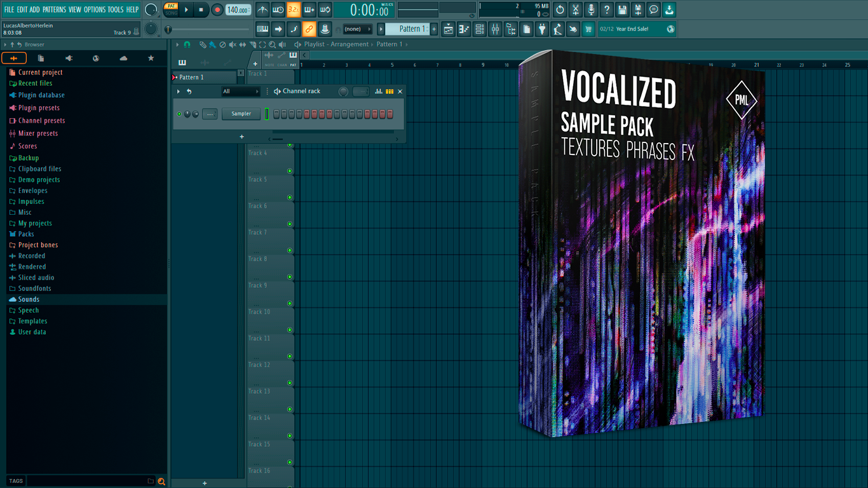Expand the Plugin presets folder
Screen dimensions: 868x488
[39, 108]
